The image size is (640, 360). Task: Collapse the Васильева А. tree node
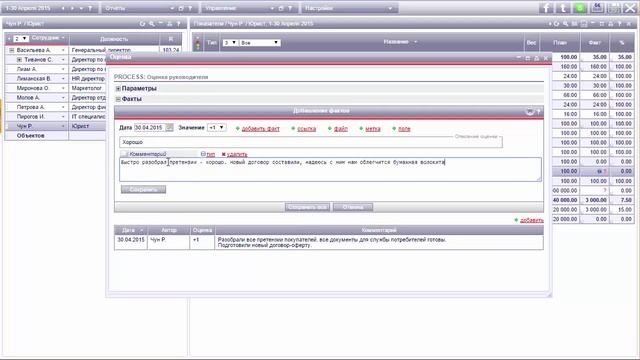(11, 50)
